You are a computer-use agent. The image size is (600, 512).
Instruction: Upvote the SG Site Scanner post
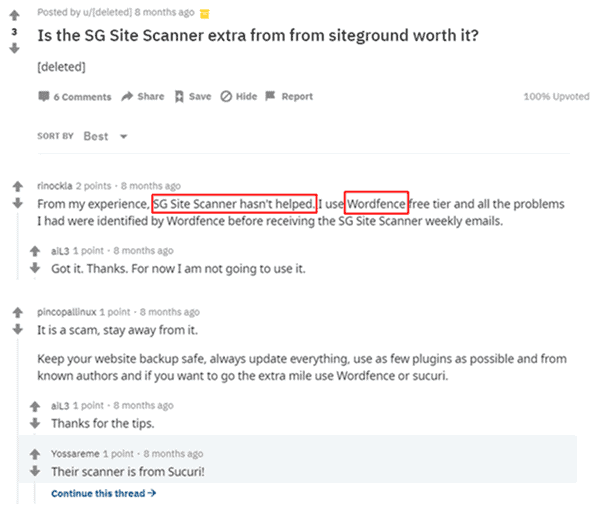[15, 16]
